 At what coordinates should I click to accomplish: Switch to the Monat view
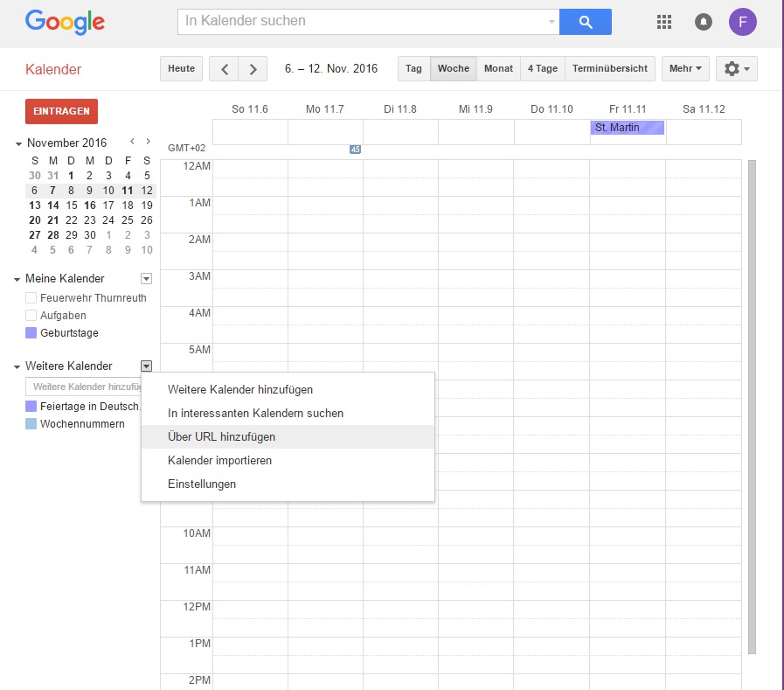point(498,69)
